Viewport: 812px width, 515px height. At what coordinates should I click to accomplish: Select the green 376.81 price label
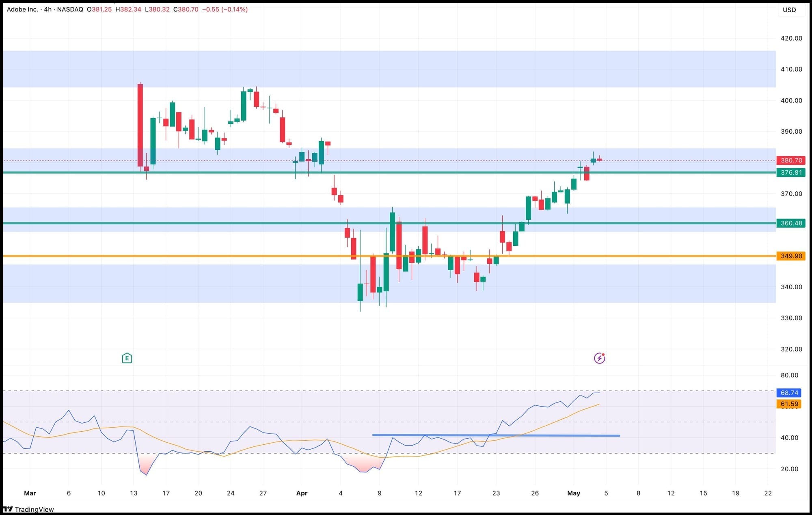pyautogui.click(x=790, y=173)
